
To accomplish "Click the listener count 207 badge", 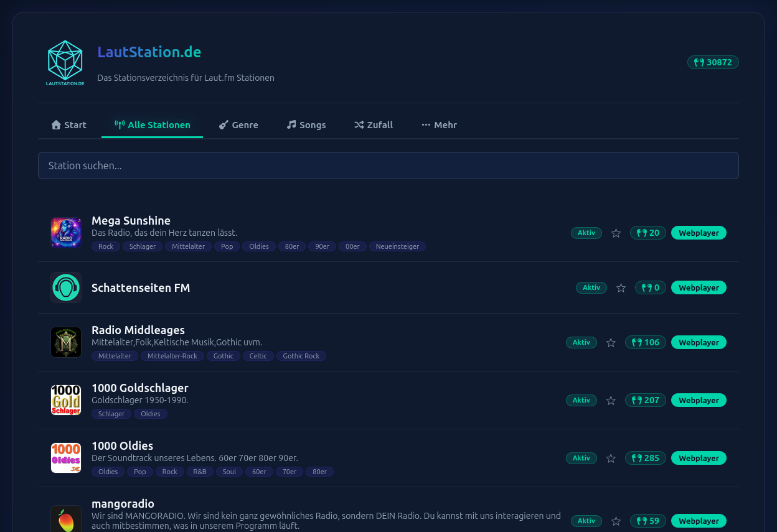I will pyautogui.click(x=645, y=400).
